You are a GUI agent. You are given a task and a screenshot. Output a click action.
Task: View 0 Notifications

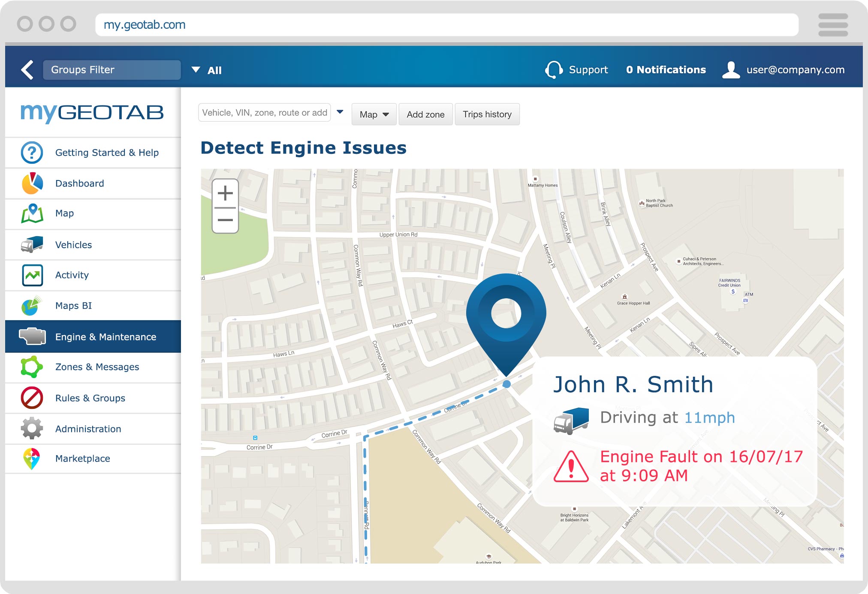click(666, 70)
